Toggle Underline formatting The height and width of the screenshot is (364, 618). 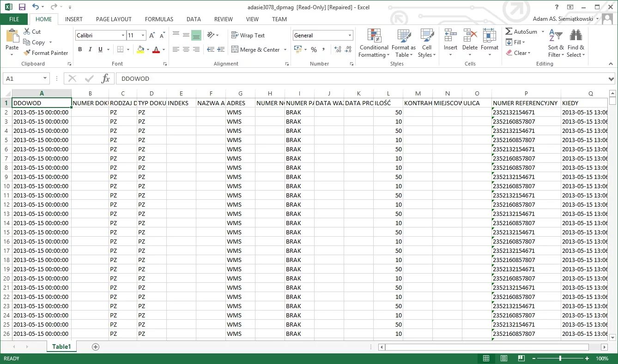pos(100,49)
